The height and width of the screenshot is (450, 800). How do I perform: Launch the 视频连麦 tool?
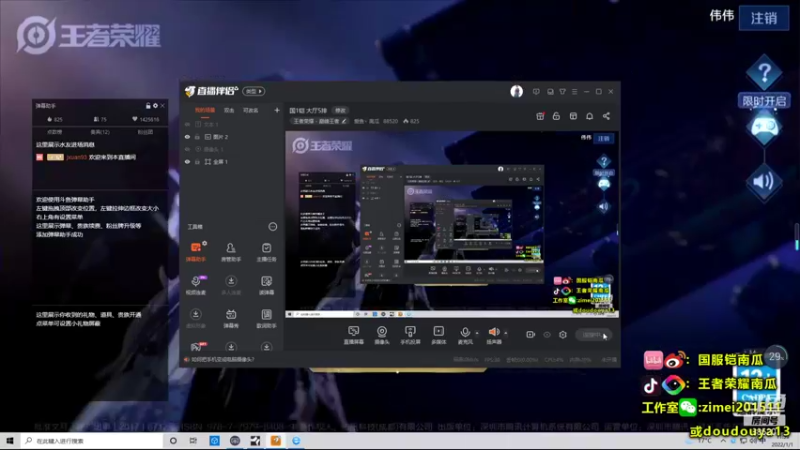click(x=195, y=285)
